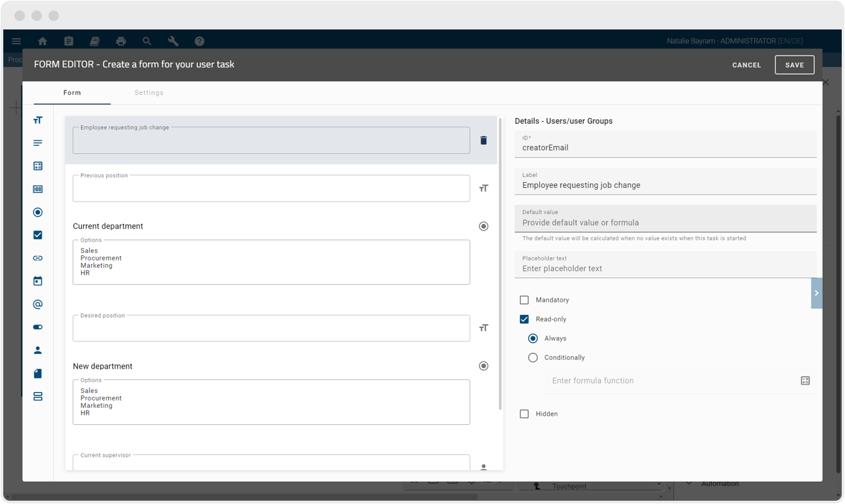
Task: Select the Employee requesting job change field
Action: pyautogui.click(x=271, y=140)
